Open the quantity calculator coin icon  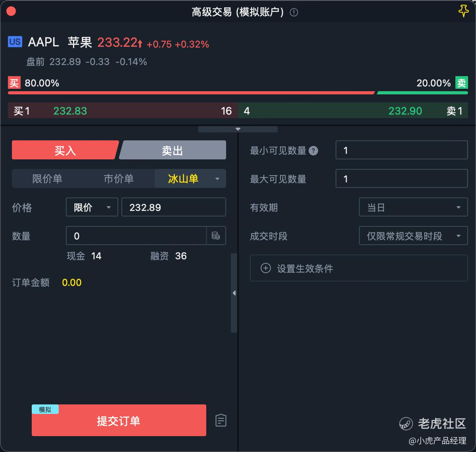216,236
